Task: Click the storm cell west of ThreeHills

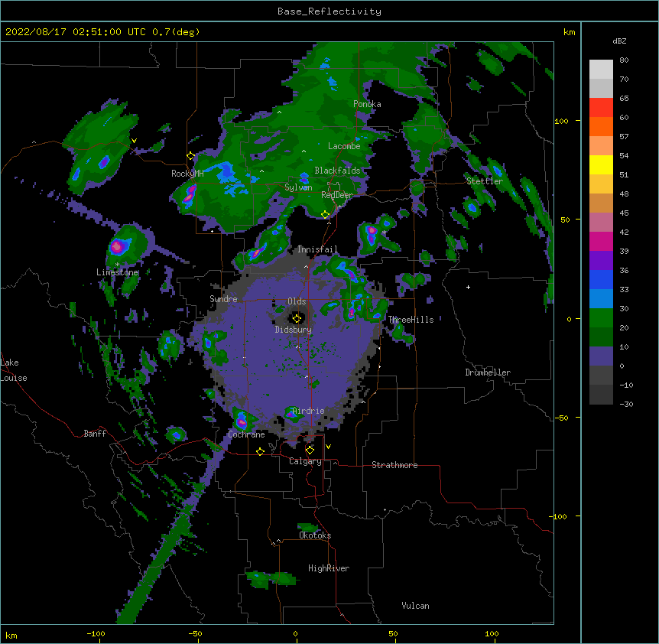Action: [352, 312]
